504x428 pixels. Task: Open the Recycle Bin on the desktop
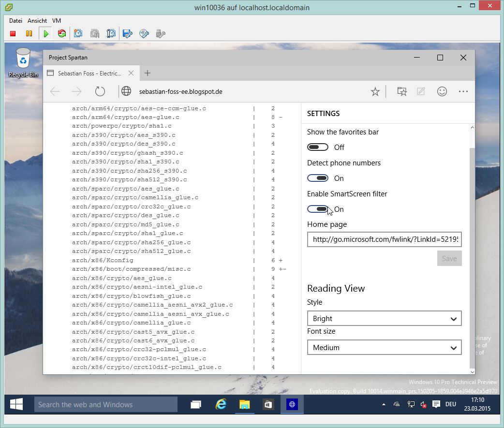23,63
